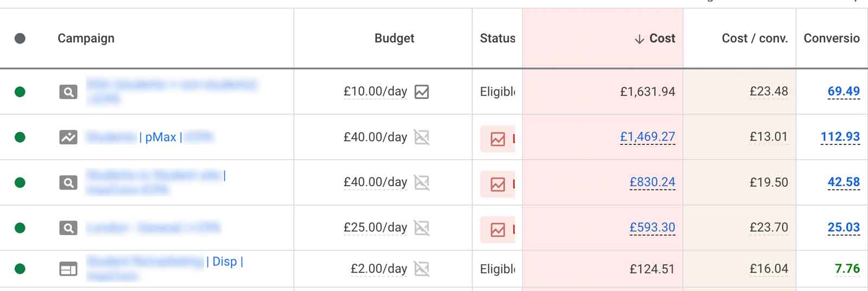Viewport: 868px width, 291px height.
Task: Click the 69.49 conversions value
Action: (x=843, y=91)
